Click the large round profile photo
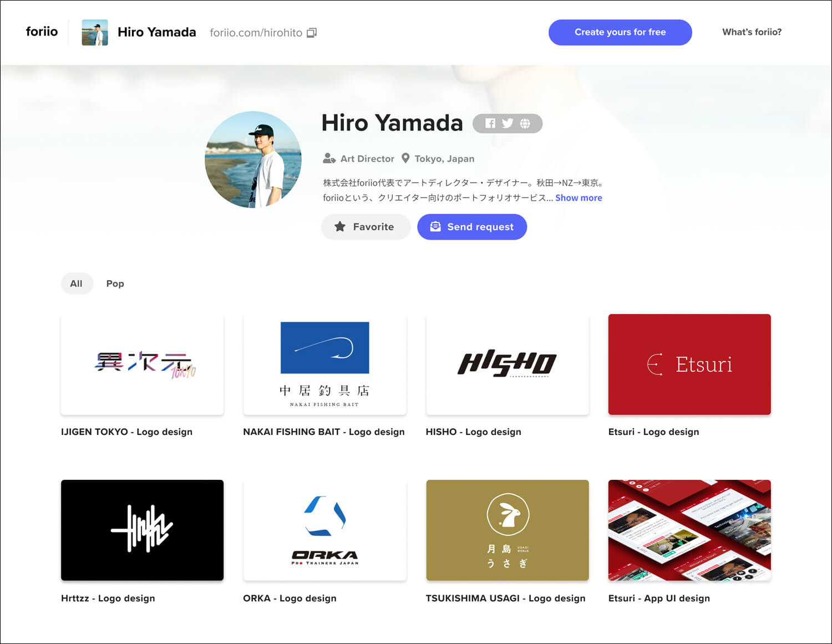The image size is (832, 644). 253,160
